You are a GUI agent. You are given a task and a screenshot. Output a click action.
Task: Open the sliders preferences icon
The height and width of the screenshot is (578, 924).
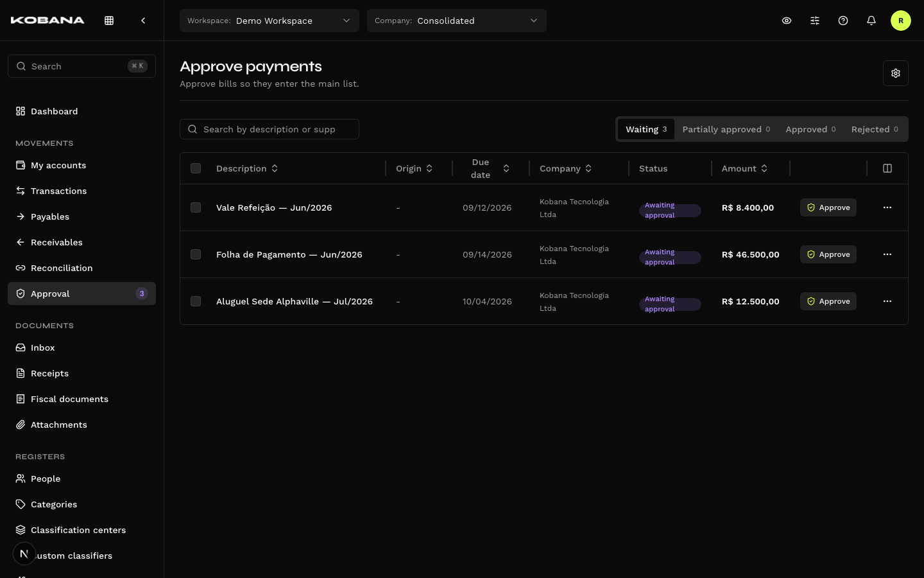815,21
